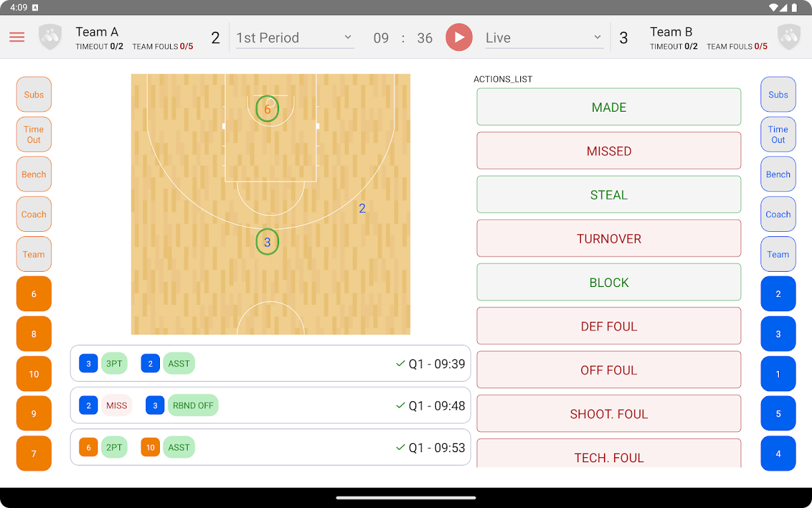Choose the SHOOT. FOUL action

[609, 413]
